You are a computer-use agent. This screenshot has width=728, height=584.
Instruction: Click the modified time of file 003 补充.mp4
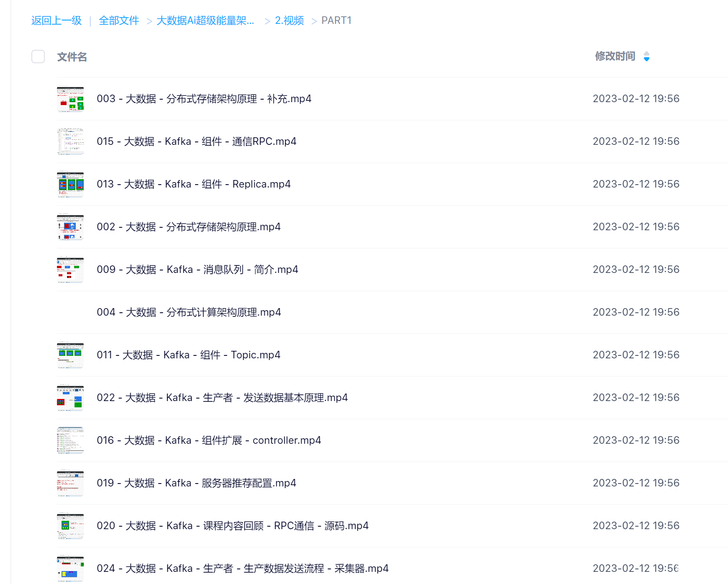point(636,99)
